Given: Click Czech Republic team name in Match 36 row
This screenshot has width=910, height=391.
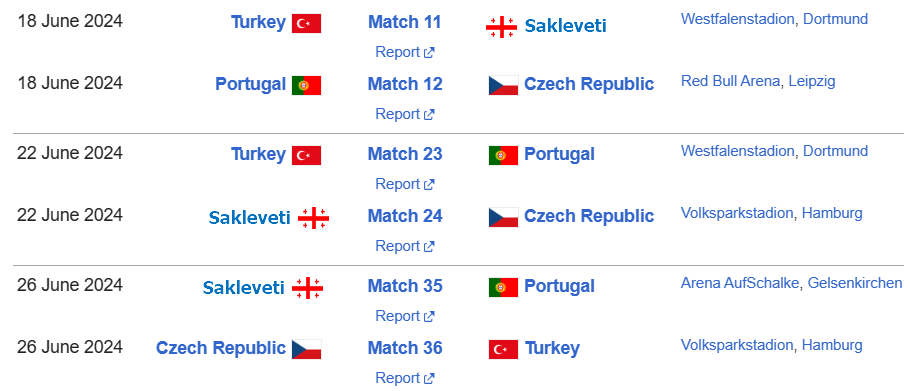Looking at the screenshot, I should [221, 348].
